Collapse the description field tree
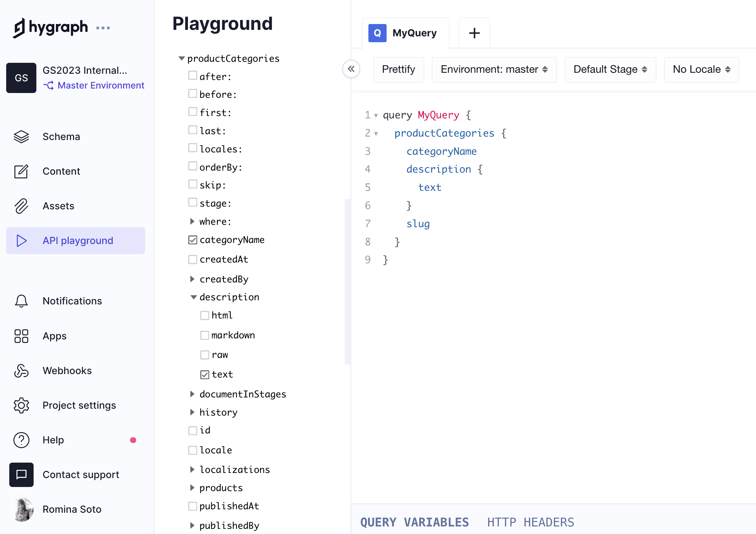The image size is (756, 534). tap(193, 297)
